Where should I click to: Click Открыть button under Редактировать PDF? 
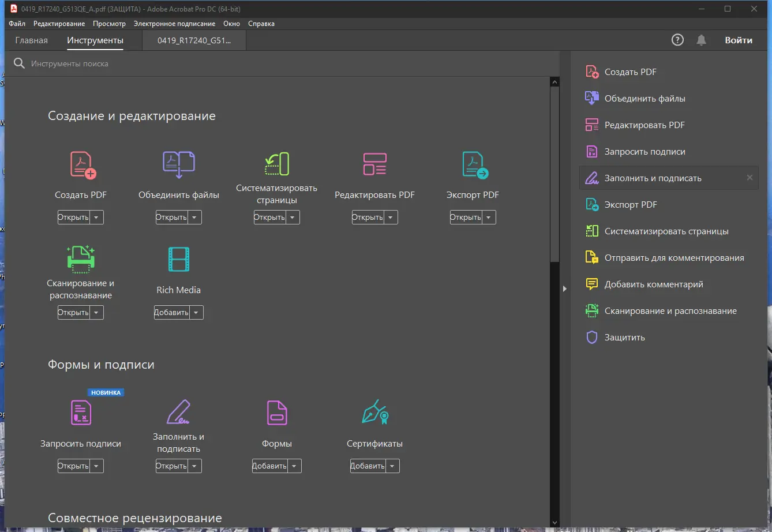(x=368, y=218)
